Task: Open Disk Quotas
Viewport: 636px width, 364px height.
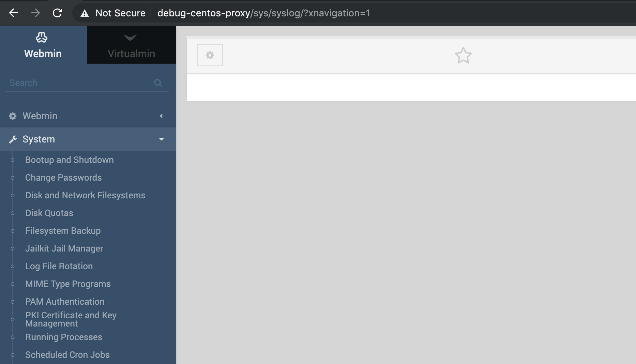Action: tap(49, 213)
